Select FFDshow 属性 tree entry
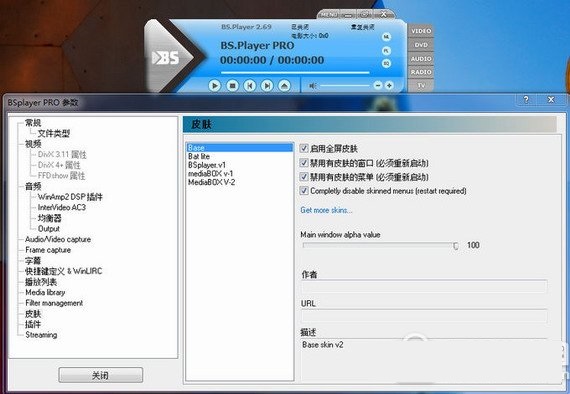 [x=61, y=176]
